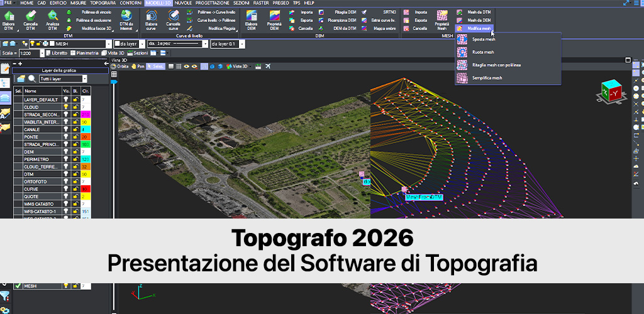Open Proprietà Mesh icon
The image size is (644, 314).
pos(442,16)
